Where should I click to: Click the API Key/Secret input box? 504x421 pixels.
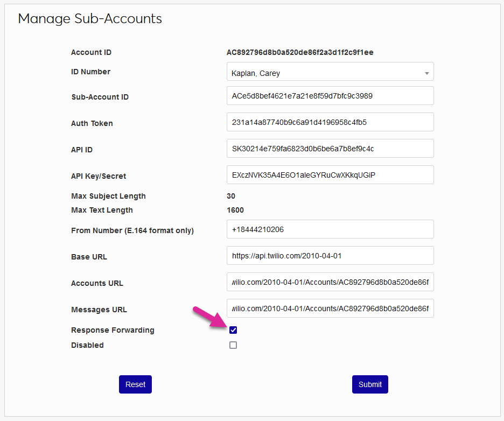click(330, 175)
